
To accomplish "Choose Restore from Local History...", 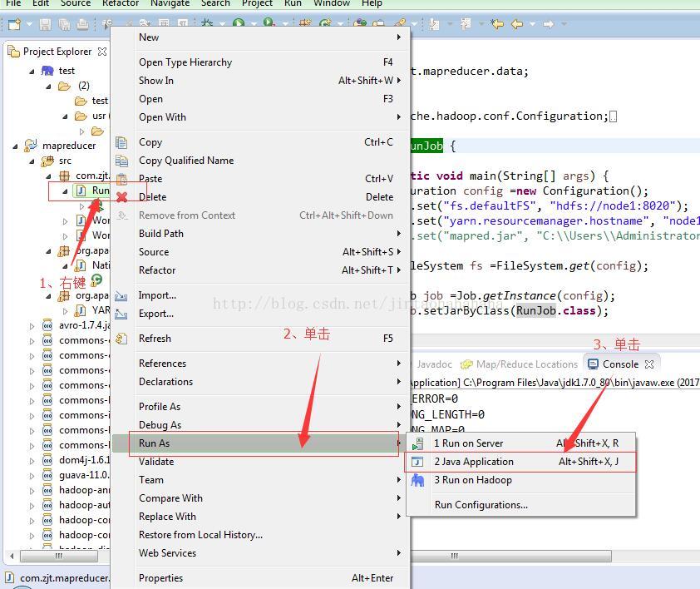I will coord(260,535).
